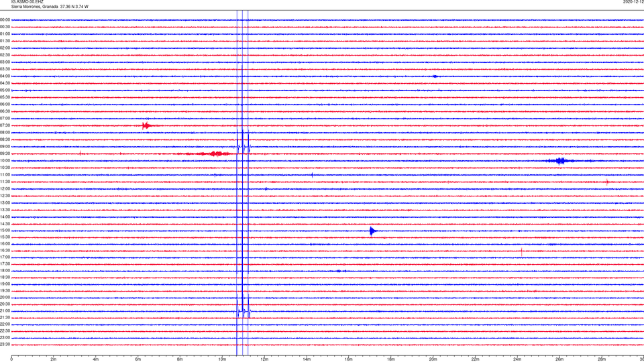This screenshot has width=644, height=362.
Task: Select the 00:30 time row label
Action: coord(5,27)
